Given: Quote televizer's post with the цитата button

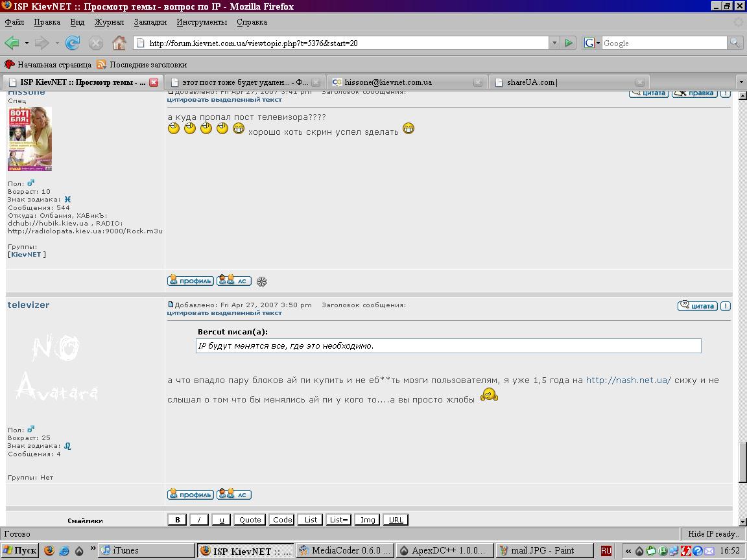Looking at the screenshot, I should (x=697, y=306).
